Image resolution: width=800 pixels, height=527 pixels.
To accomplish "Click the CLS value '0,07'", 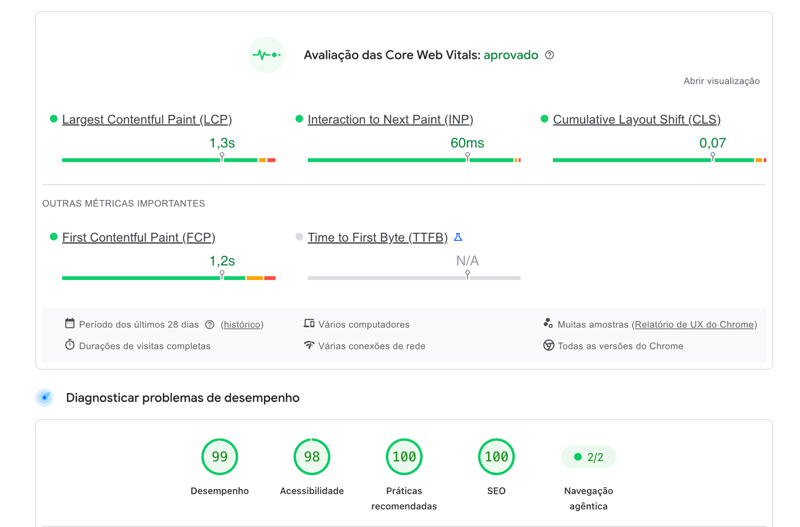I will click(712, 143).
